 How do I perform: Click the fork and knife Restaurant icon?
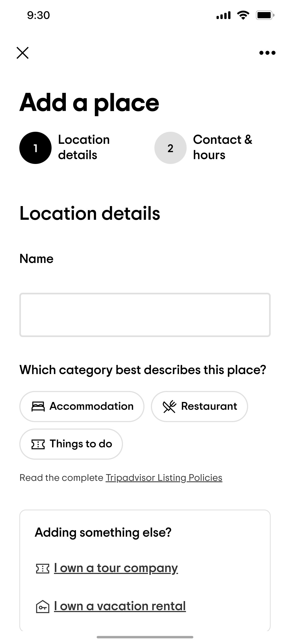point(169,406)
